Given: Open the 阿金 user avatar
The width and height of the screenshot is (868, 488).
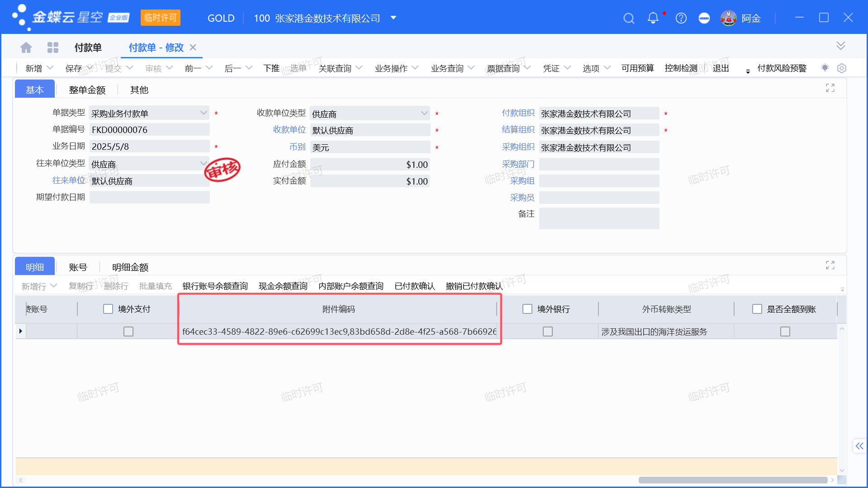Looking at the screenshot, I should [x=728, y=18].
